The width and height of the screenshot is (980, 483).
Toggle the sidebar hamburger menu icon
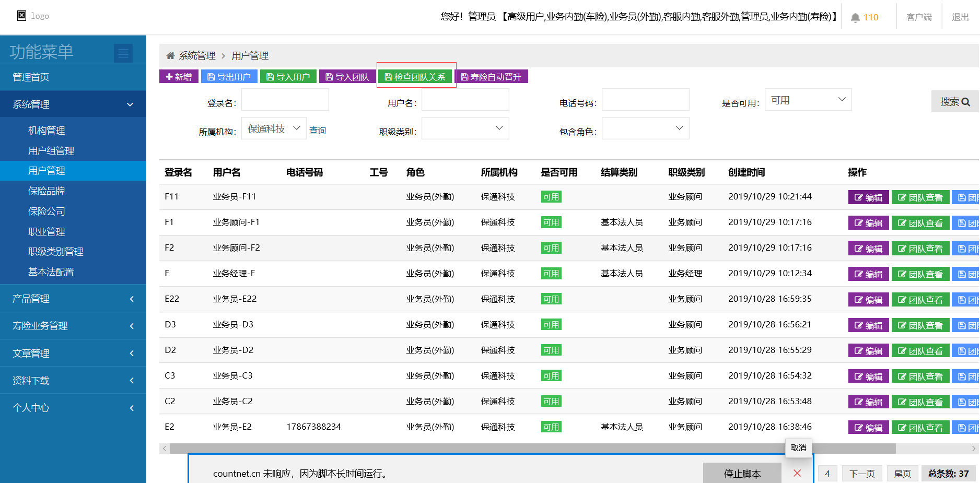pyautogui.click(x=123, y=53)
